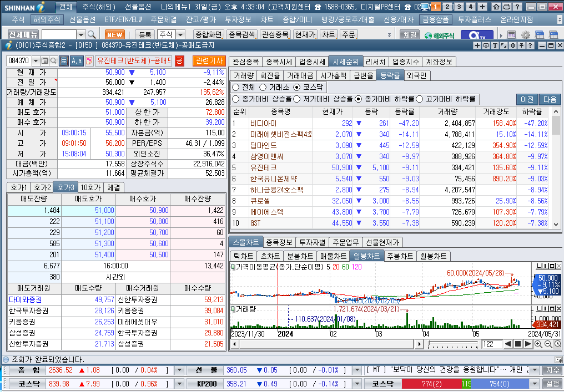The height and width of the screenshot is (392, 564).
Task: Click the pin icon in sub-window title bar
Action: [521, 45]
